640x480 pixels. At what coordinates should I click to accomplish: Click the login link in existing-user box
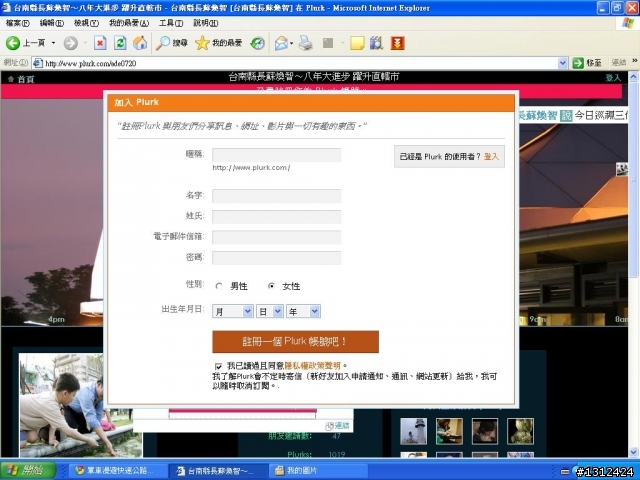point(491,156)
